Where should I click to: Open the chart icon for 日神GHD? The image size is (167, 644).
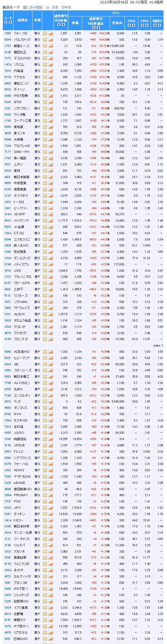point(51,639)
